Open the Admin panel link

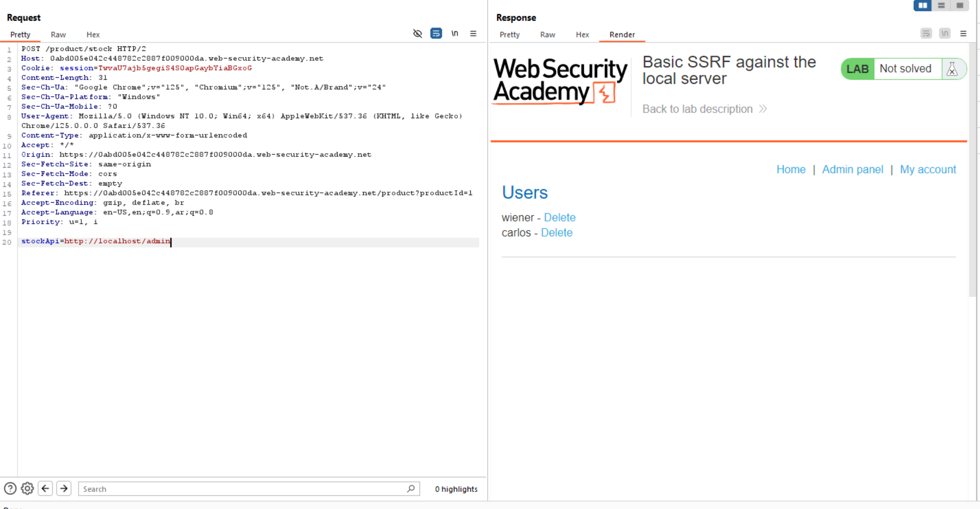(852, 169)
